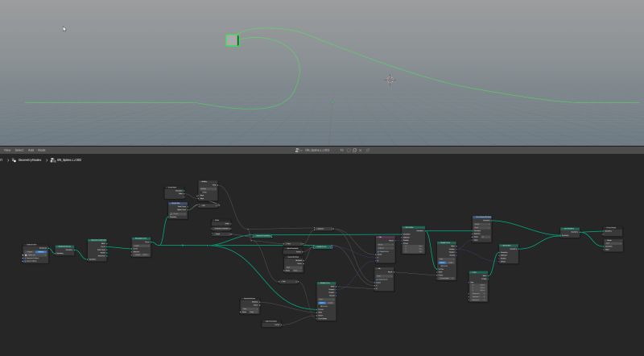Screen dimensions: 644x356
Task: Open the Add menu in node editor
Action: (31, 151)
